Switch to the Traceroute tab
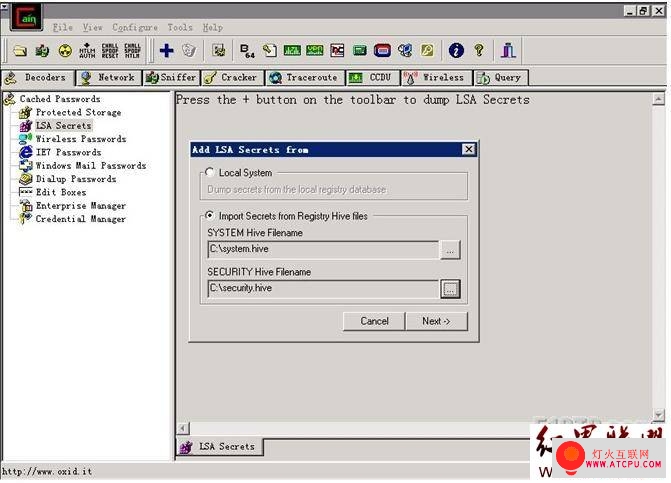This screenshot has width=671, height=483. (305, 77)
